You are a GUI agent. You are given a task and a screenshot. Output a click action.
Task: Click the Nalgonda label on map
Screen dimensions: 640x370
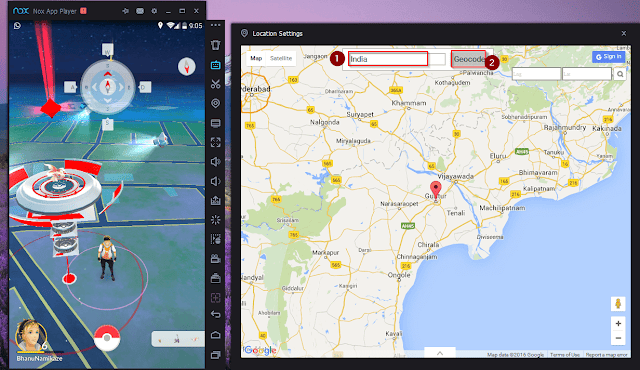coord(324,122)
